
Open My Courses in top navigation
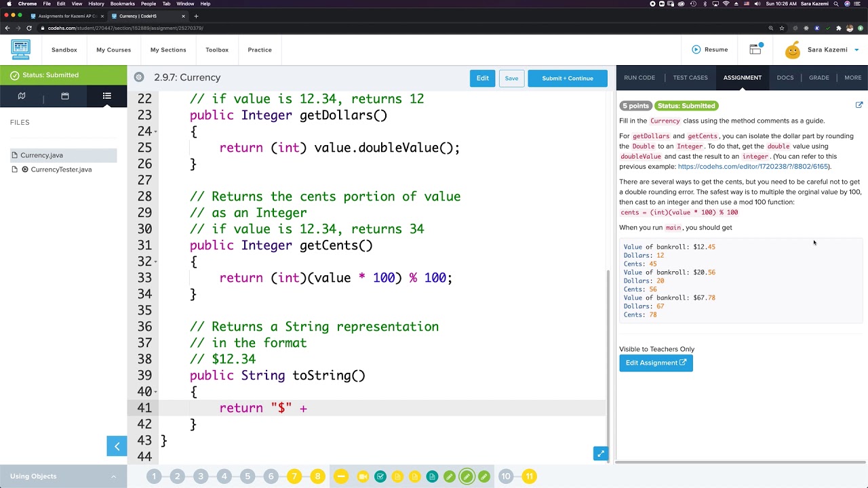(x=113, y=49)
